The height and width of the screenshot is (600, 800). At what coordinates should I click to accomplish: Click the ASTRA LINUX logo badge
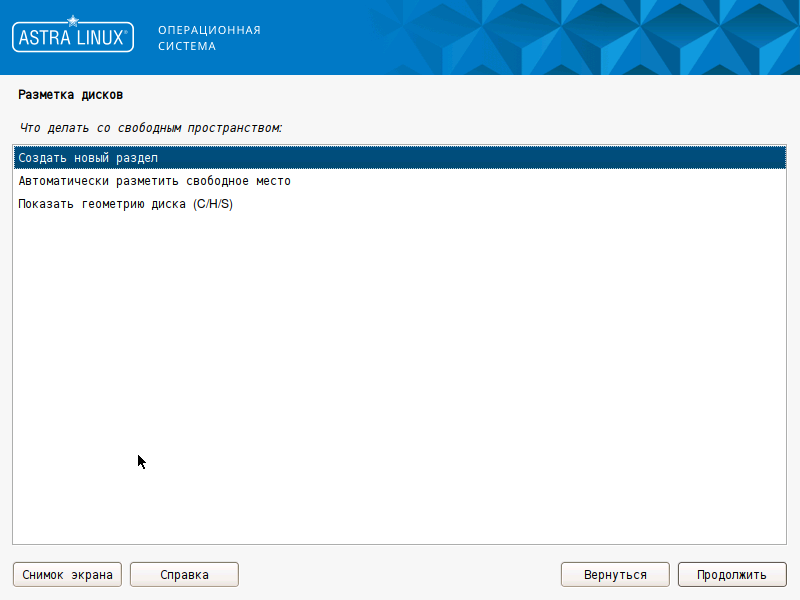[72, 38]
